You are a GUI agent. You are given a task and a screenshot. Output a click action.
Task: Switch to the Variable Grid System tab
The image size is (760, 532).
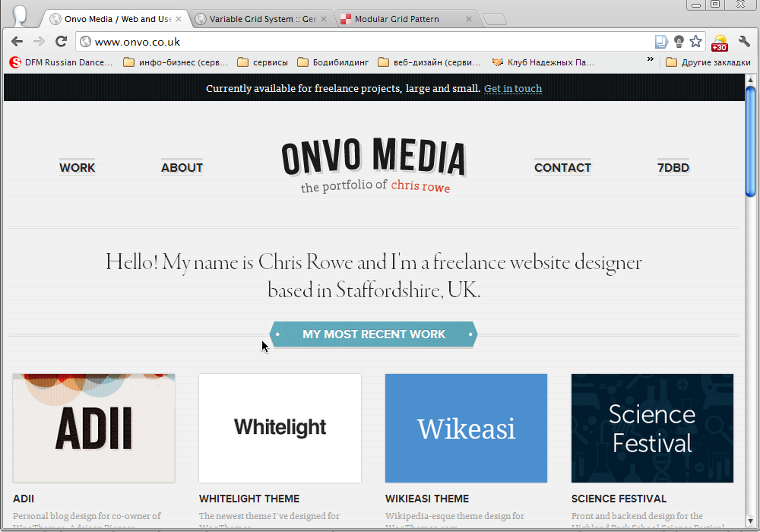coord(261,19)
